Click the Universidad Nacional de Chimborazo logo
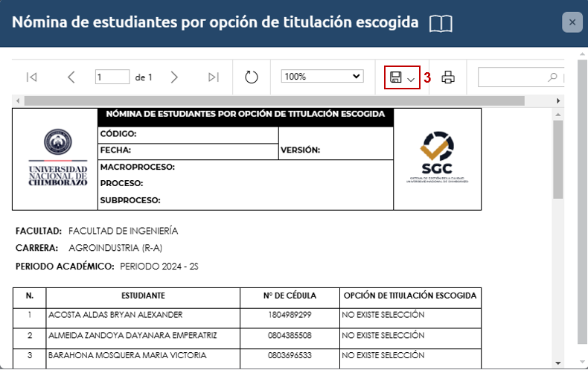 tap(57, 159)
